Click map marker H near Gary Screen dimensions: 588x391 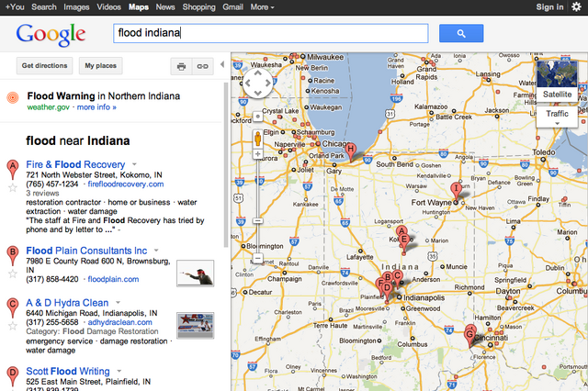pos(351,152)
